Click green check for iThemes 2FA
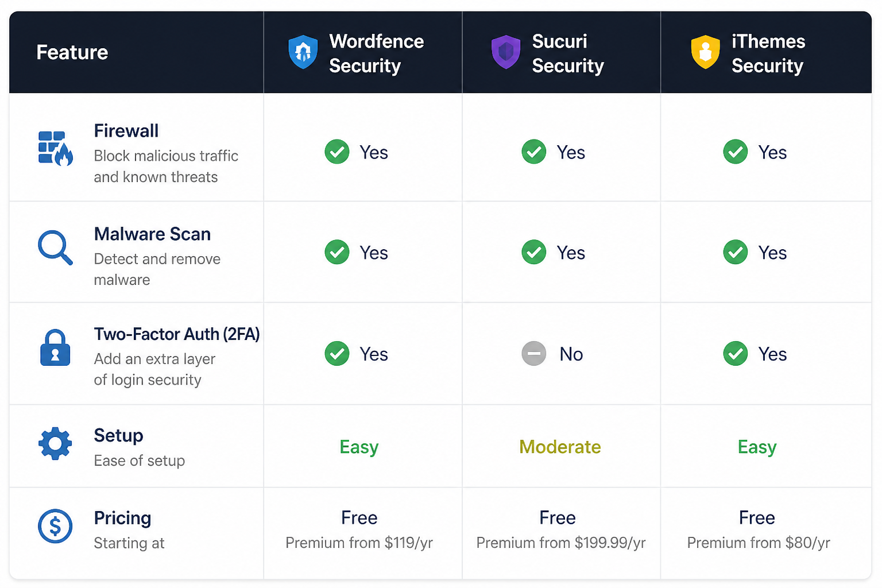The height and width of the screenshot is (588, 882). [736, 354]
